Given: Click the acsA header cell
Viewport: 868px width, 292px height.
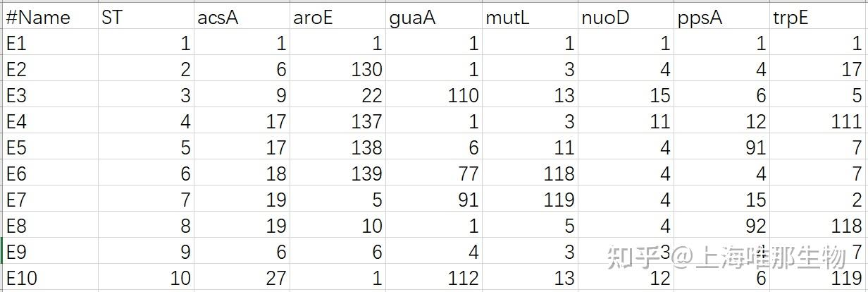Looking at the screenshot, I should pyautogui.click(x=242, y=16).
